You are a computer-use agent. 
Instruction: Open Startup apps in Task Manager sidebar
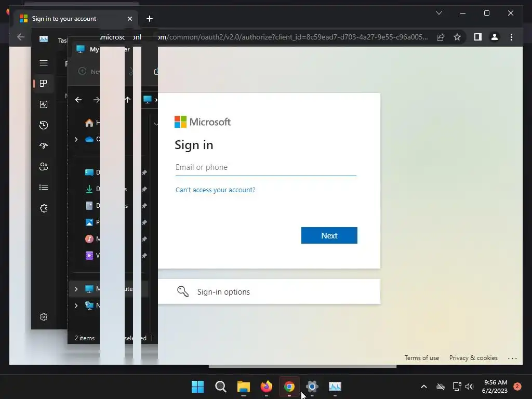44,146
